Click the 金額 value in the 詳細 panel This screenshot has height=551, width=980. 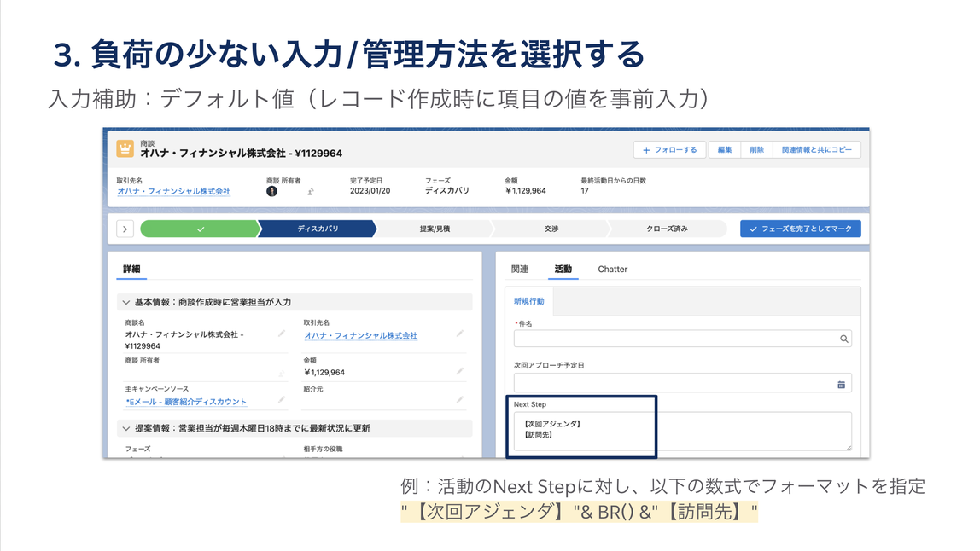tap(324, 373)
